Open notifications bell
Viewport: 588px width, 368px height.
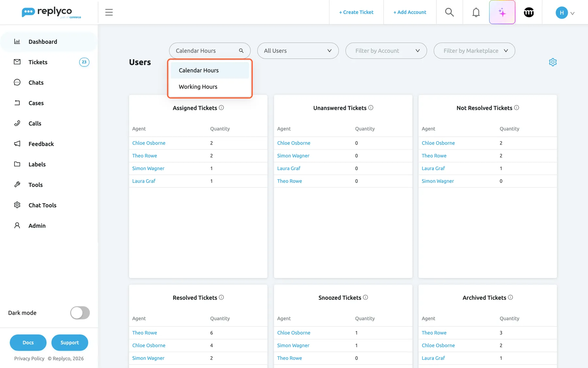click(x=476, y=12)
